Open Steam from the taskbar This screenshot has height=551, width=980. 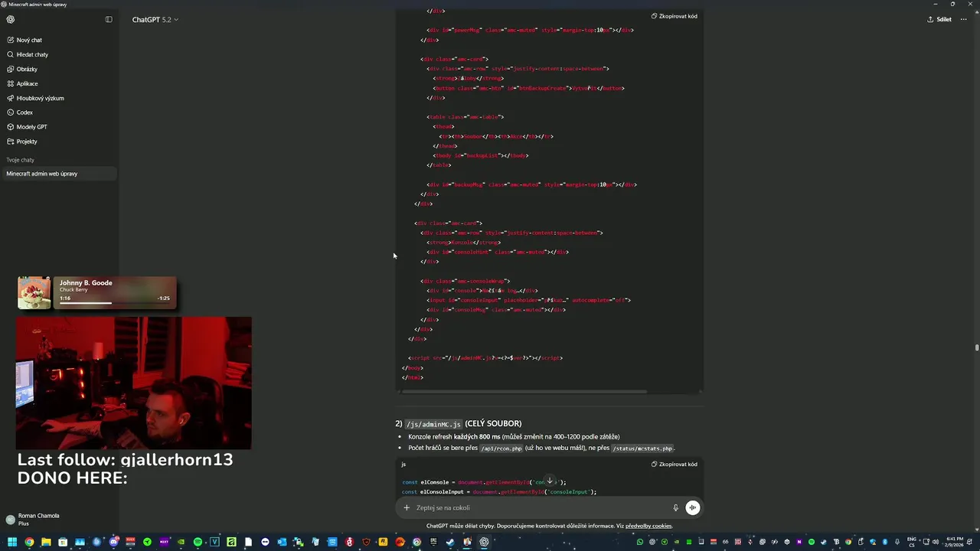450,542
